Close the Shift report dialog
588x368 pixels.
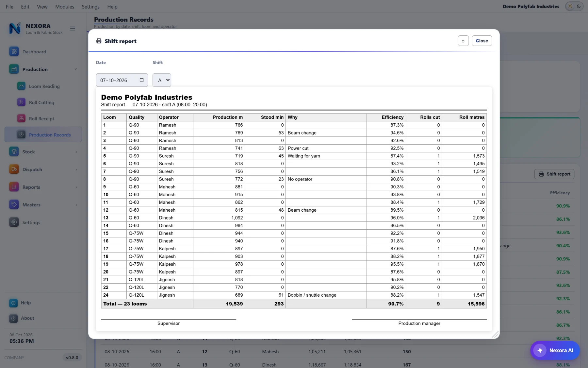coord(482,41)
